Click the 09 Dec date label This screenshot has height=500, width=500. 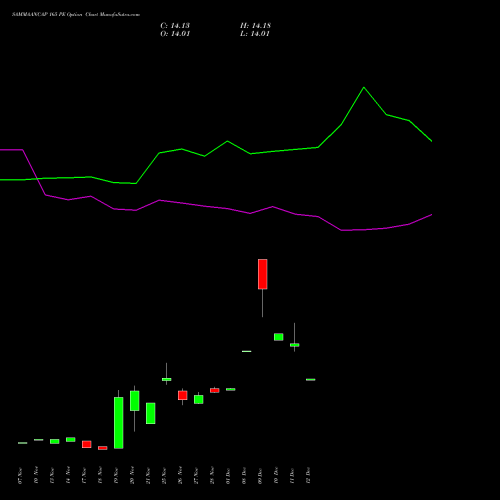[260, 476]
